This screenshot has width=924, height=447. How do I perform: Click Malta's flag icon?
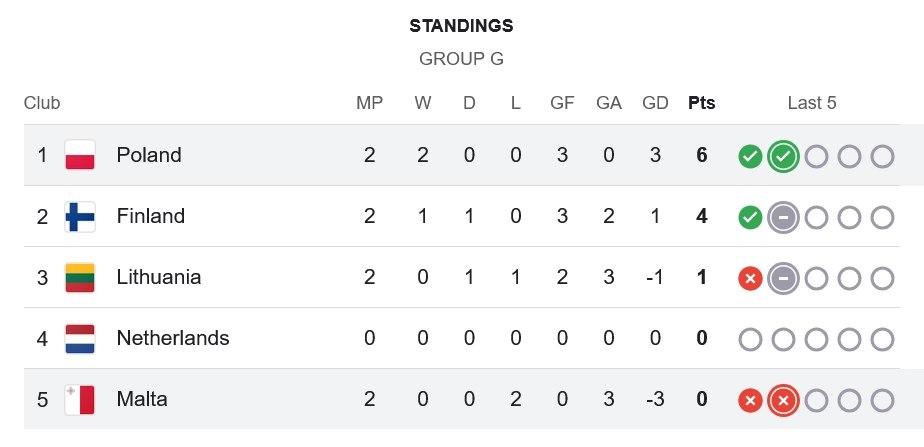80,399
